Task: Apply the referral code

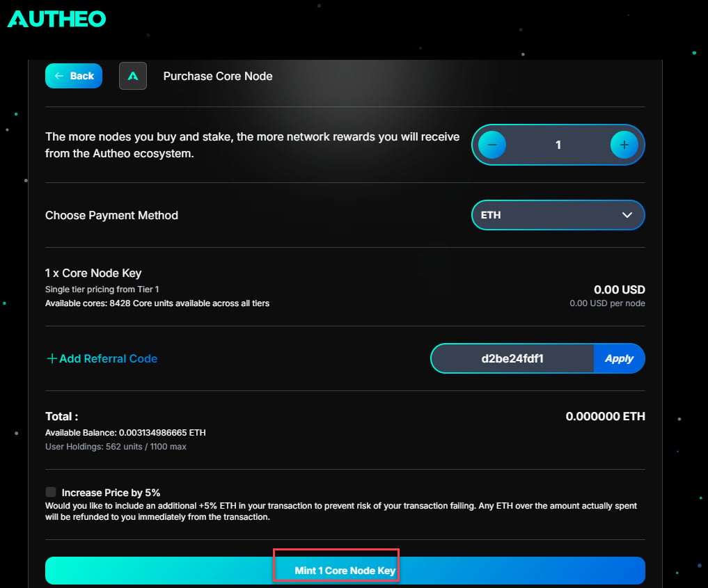Action: (619, 359)
